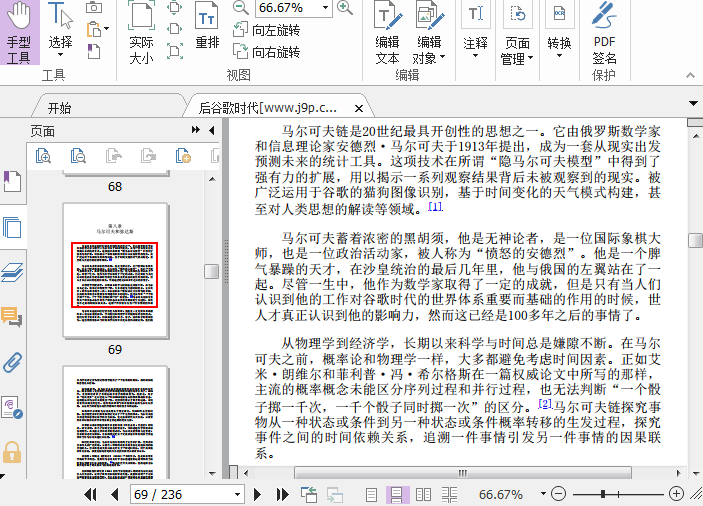Open the Digital Signatures sidebar panel
The width and height of the screenshot is (703, 506).
(12, 407)
